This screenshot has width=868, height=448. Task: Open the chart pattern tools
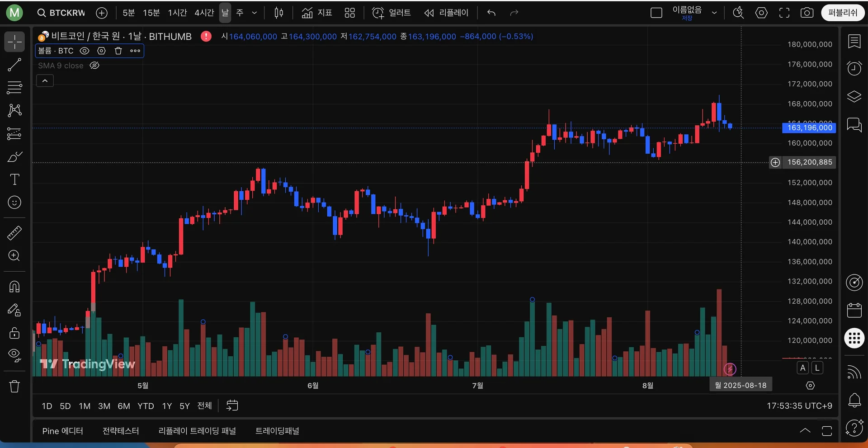[x=14, y=110]
